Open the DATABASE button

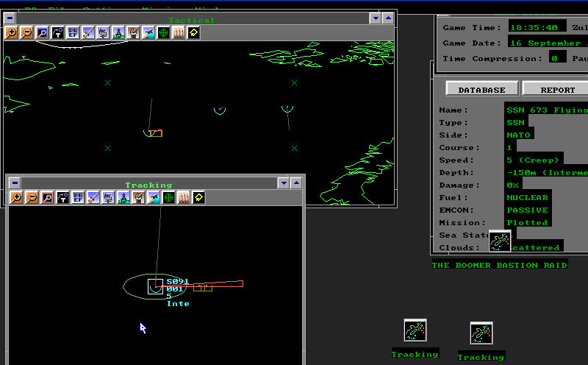click(482, 90)
